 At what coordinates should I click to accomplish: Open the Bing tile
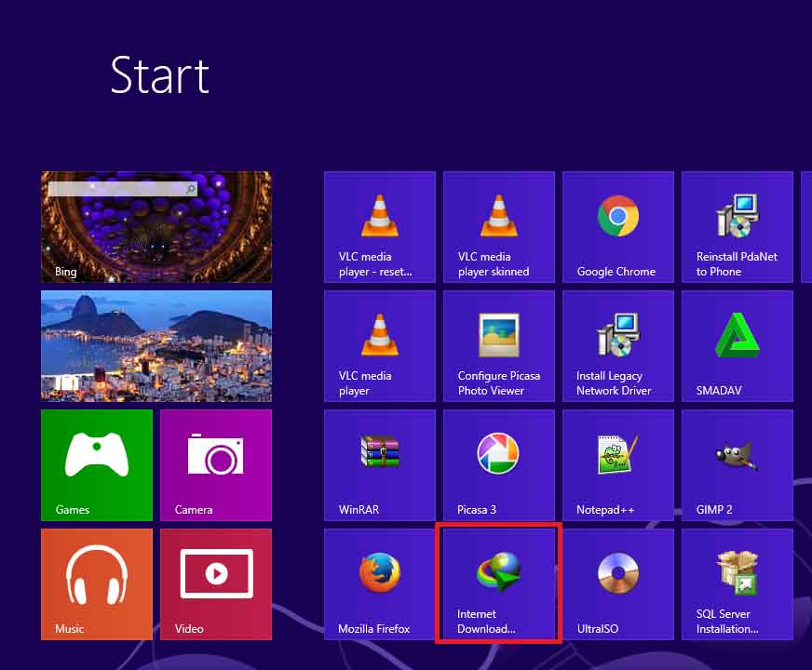(x=156, y=227)
